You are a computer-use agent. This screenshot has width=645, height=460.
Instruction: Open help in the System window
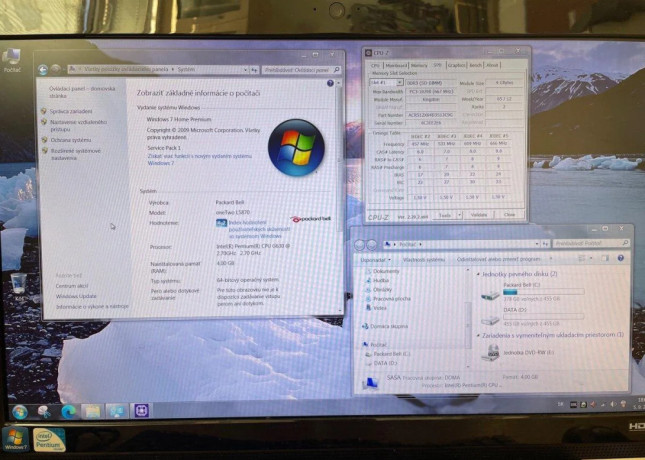[330, 83]
